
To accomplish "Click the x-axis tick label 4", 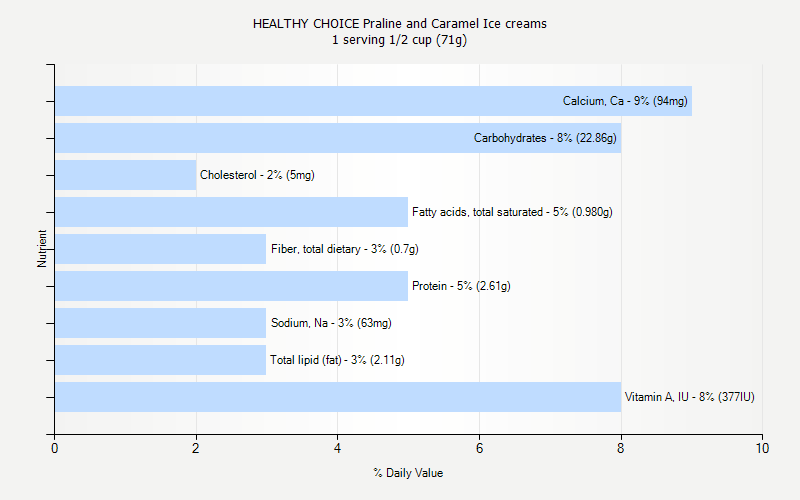I will coord(338,450).
